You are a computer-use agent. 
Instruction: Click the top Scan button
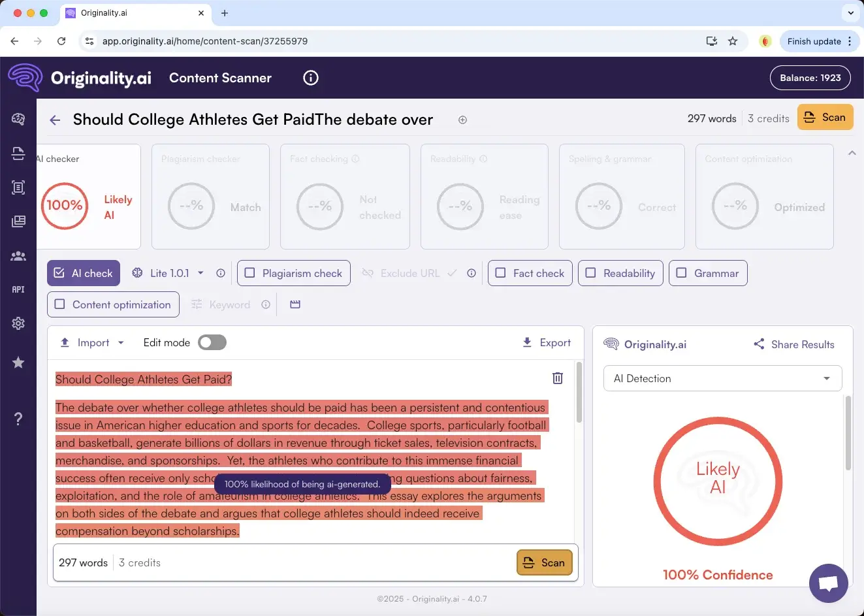tap(825, 118)
